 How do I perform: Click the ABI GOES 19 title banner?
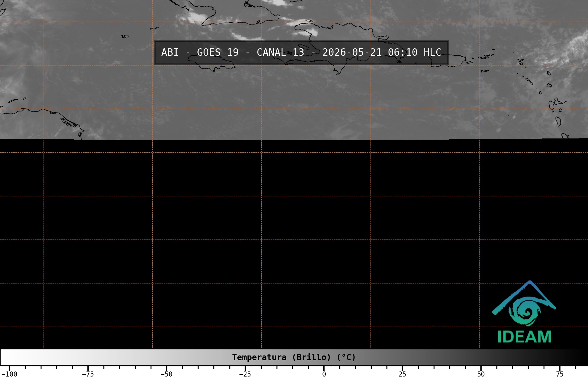(301, 52)
